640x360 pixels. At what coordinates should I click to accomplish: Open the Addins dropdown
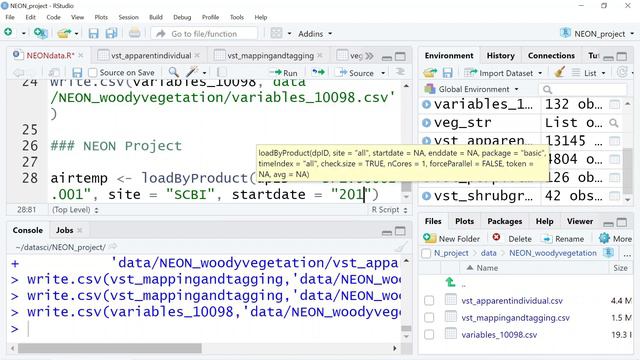click(x=315, y=34)
